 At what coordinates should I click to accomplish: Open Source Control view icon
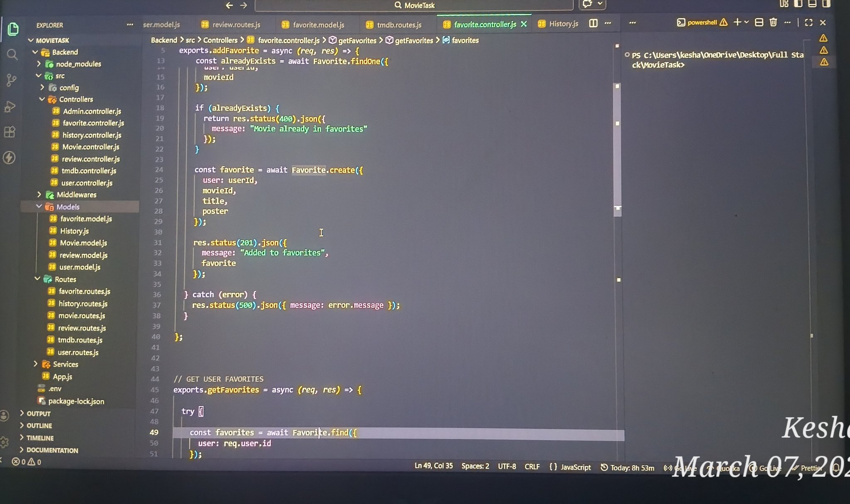[x=11, y=80]
